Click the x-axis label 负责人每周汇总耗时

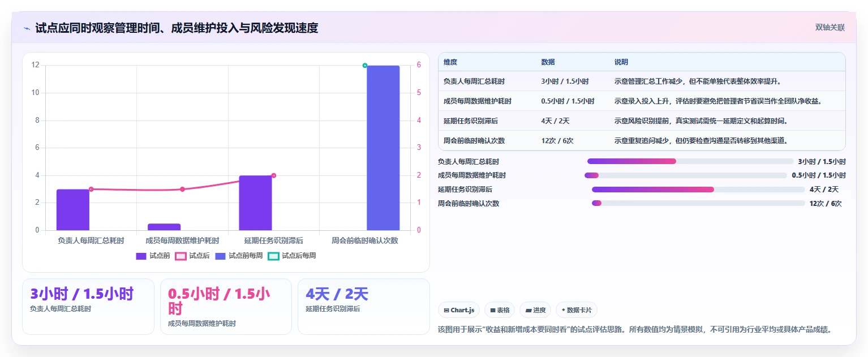coord(91,240)
